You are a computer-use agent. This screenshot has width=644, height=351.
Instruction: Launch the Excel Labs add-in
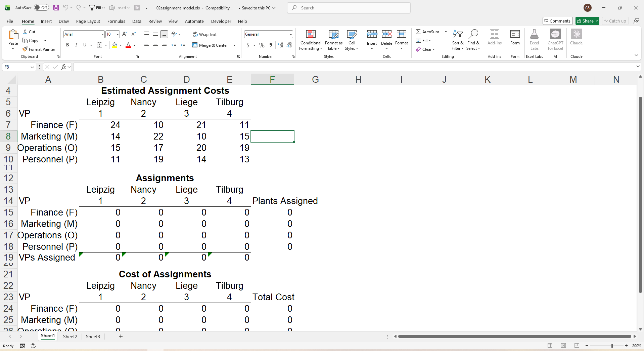point(534,40)
